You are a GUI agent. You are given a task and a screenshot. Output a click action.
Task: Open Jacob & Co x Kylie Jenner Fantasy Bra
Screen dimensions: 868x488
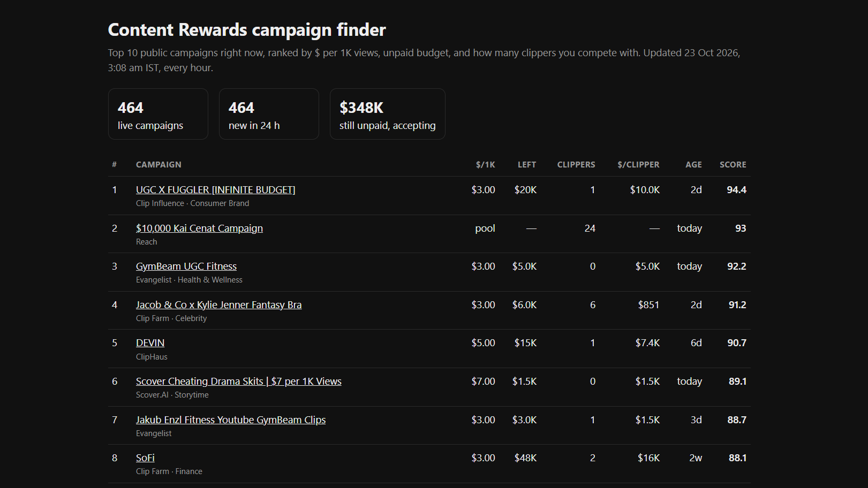coord(218,305)
